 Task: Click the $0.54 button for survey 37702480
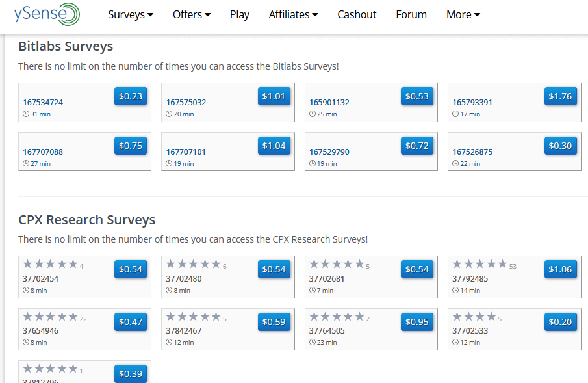pyautogui.click(x=274, y=269)
